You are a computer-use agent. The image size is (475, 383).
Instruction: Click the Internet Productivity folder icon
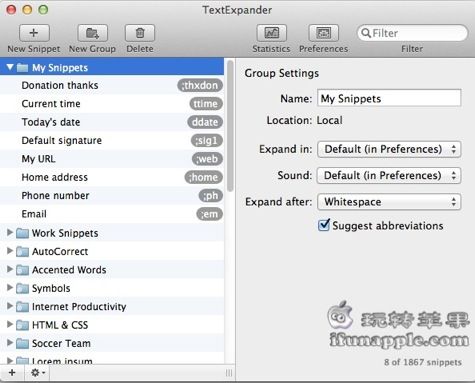point(22,306)
